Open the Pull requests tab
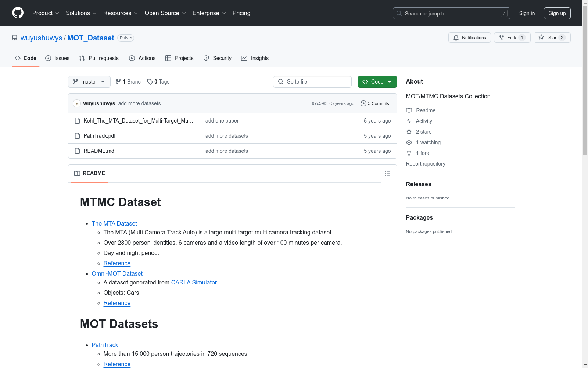This screenshot has width=588, height=368. 99,58
